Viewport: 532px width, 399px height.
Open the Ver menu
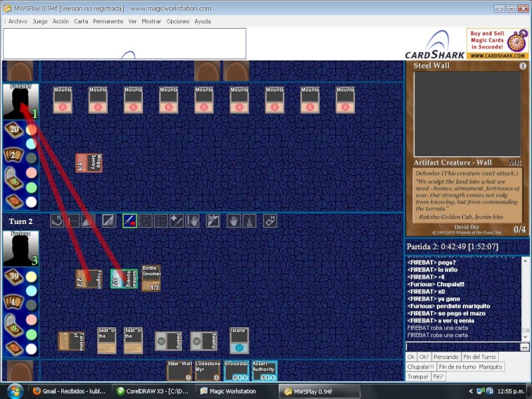(132, 21)
